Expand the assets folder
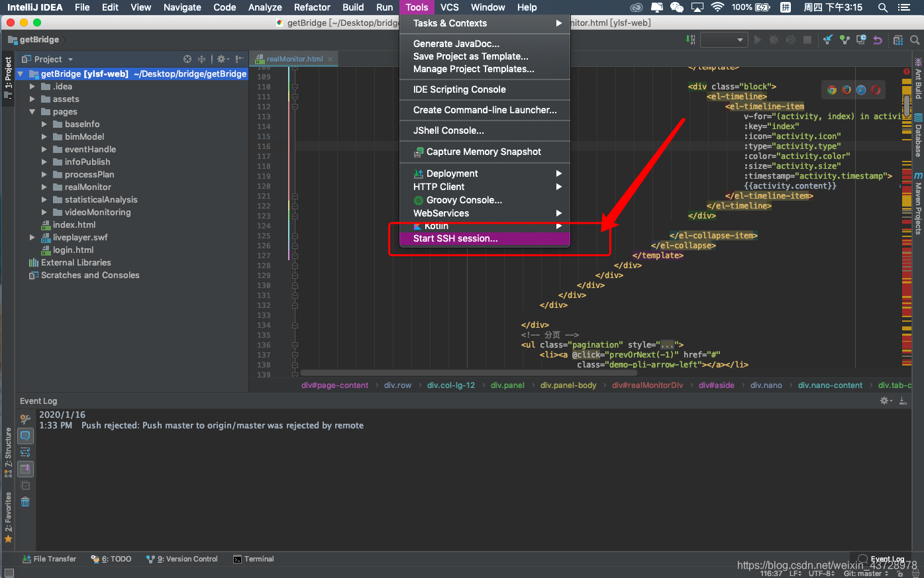 click(x=32, y=99)
